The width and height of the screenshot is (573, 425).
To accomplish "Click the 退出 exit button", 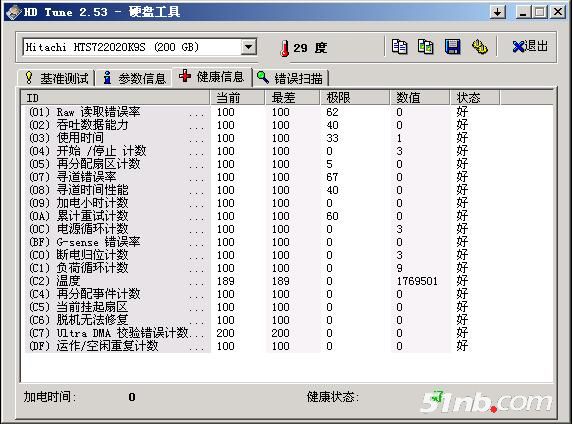I will click(x=530, y=47).
